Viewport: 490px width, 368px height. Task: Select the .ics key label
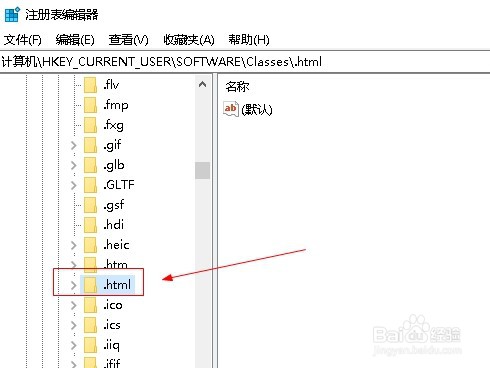point(112,325)
